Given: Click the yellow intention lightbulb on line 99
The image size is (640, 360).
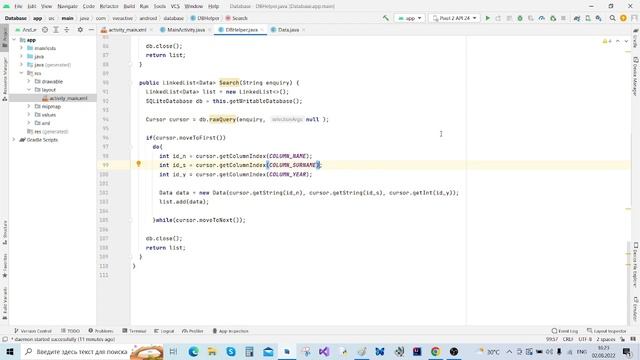Looking at the screenshot, I should [x=138, y=164].
